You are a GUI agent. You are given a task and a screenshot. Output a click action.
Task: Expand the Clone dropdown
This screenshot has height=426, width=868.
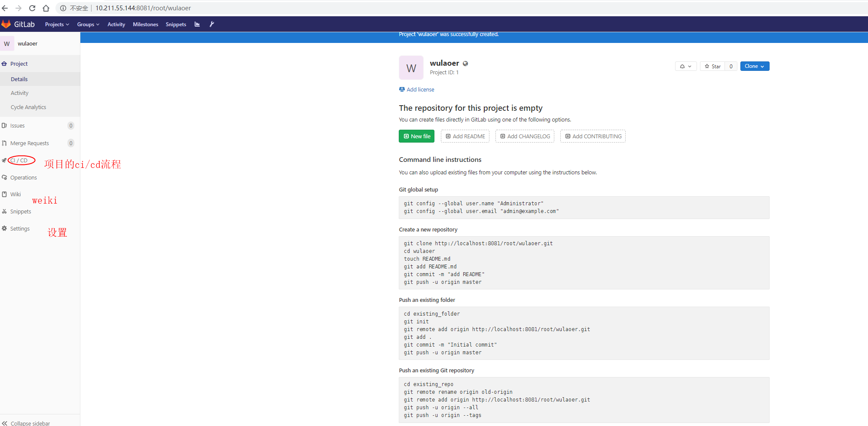[x=754, y=66]
